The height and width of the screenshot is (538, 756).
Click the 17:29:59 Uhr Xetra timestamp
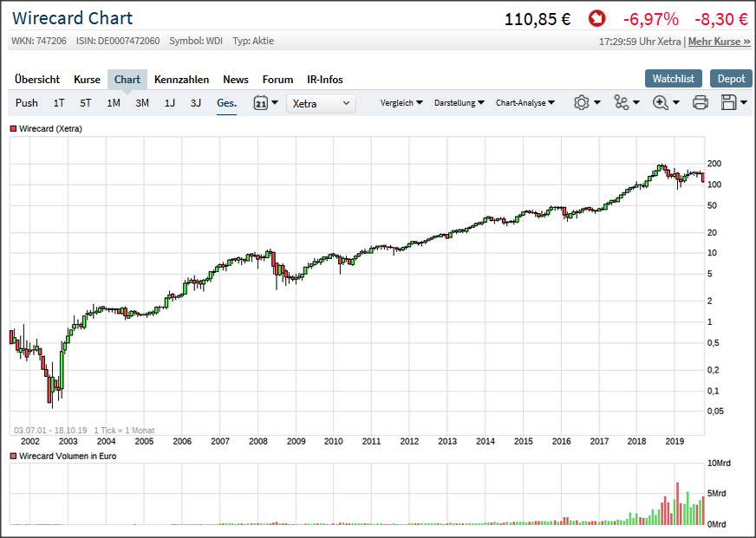[x=640, y=42]
